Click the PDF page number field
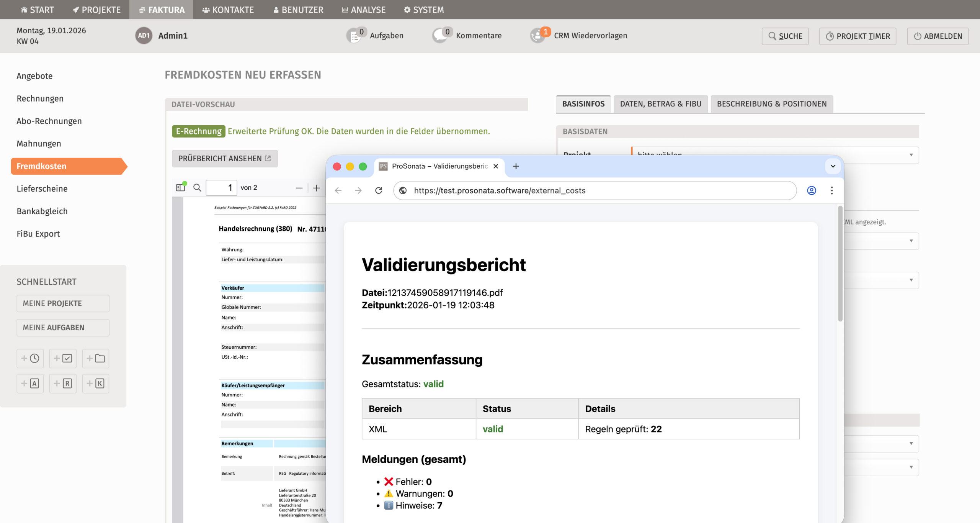The height and width of the screenshot is (523, 980). 221,188
